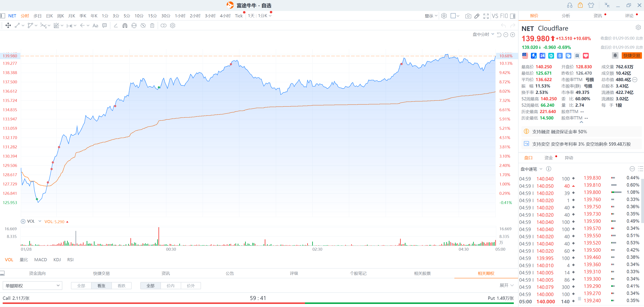Zoom in the chart with plus

coord(513,35)
